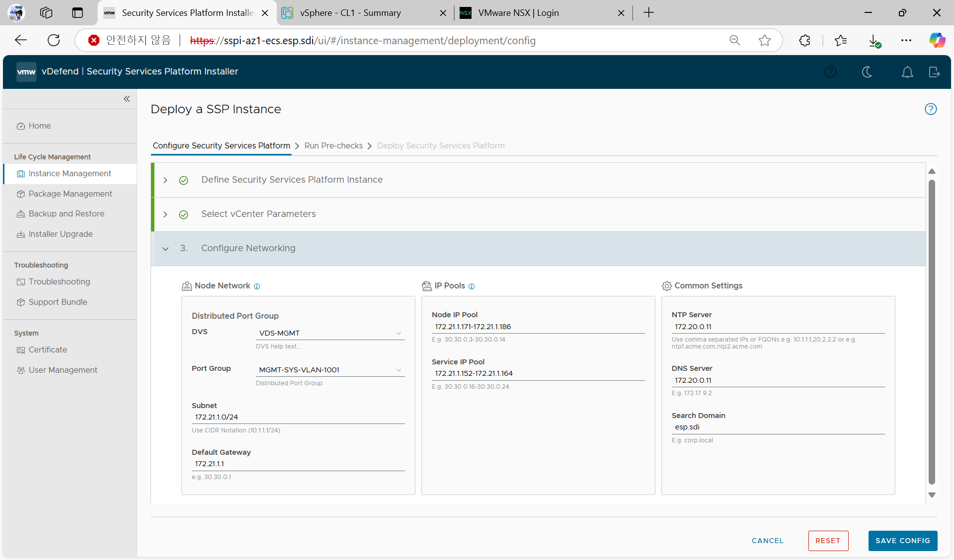This screenshot has width=954, height=560.
Task: Open Port Group dropdown MGMT-SYS-VLAN-1001
Action: 330,370
